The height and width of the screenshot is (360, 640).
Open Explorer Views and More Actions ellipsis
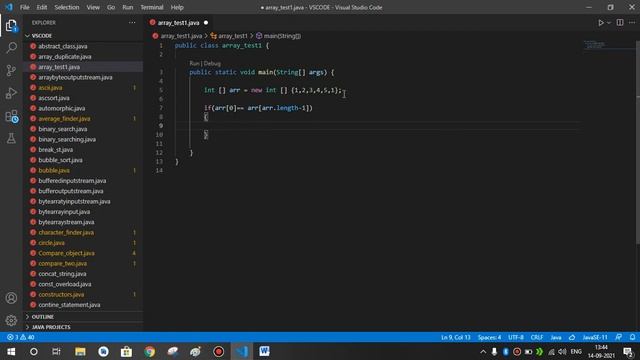[132, 22]
